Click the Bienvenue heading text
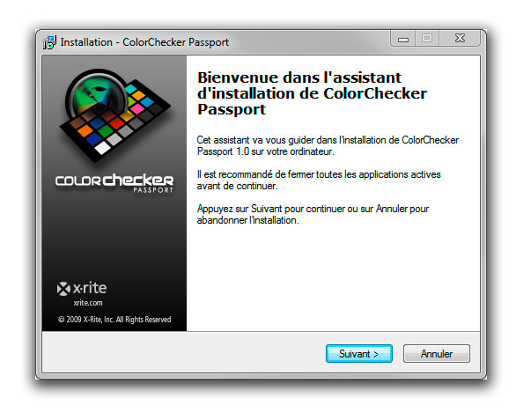Screen dimensions: 516x420 pos(312,93)
